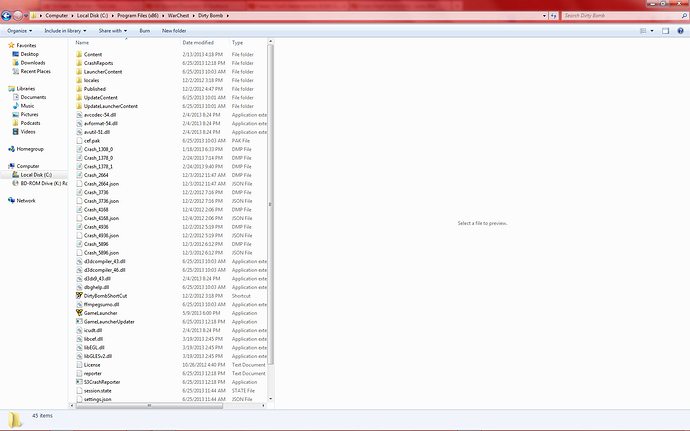Click the S3CrashReporter application icon
The image size is (690, 431).
coord(79,382)
